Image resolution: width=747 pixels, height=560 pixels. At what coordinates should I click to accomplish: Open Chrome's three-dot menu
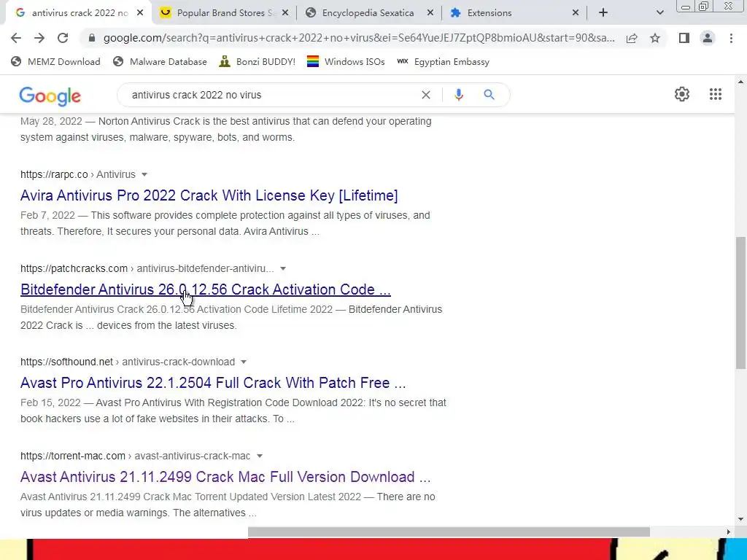tap(731, 38)
